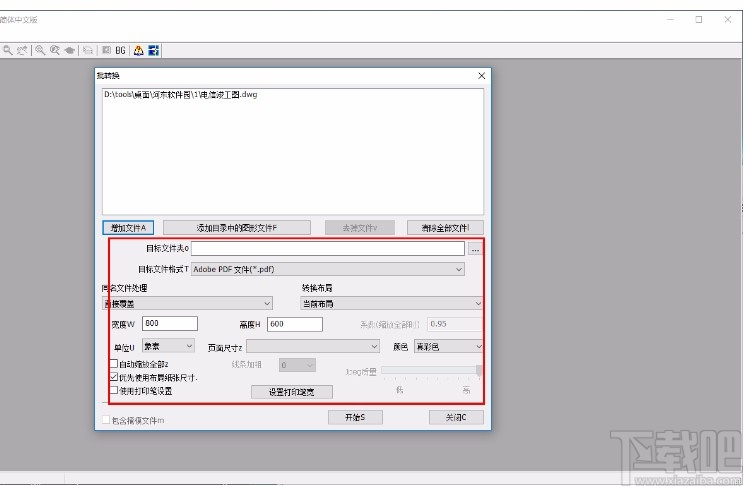Open the 颜色 color mode dropdown
Screen dimensions: 745x486
449,347
